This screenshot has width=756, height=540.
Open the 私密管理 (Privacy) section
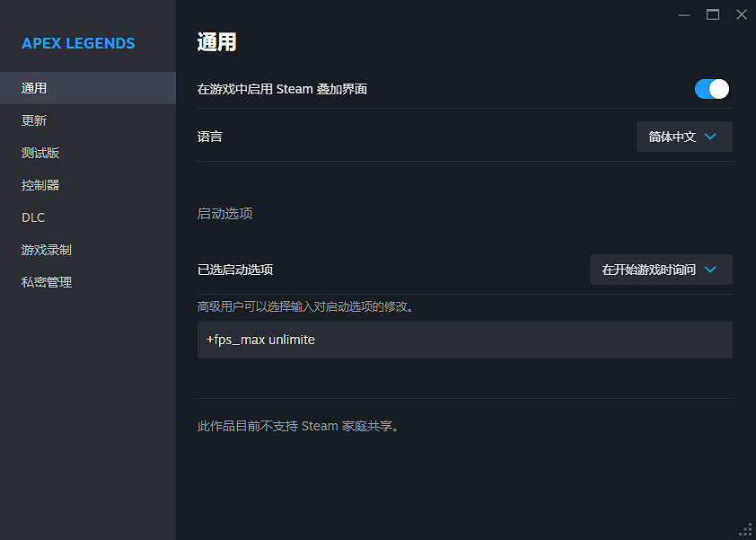click(46, 281)
